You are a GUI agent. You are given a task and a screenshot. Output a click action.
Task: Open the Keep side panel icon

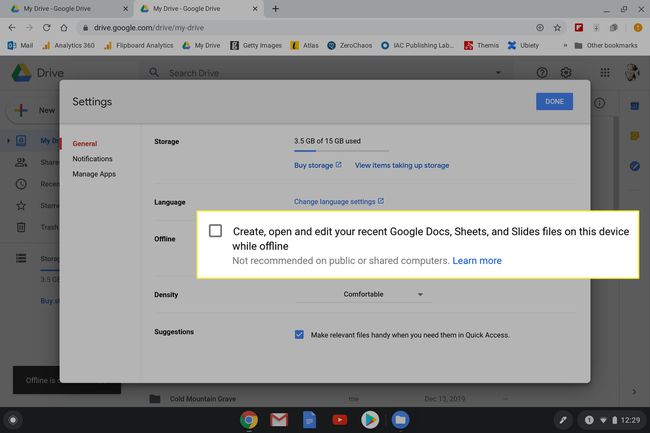click(635, 136)
